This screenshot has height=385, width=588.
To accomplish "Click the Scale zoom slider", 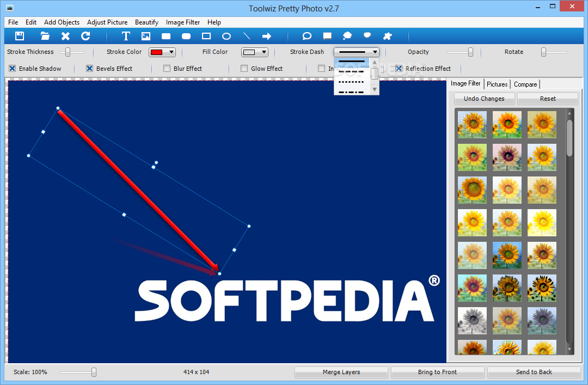I will (78, 372).
